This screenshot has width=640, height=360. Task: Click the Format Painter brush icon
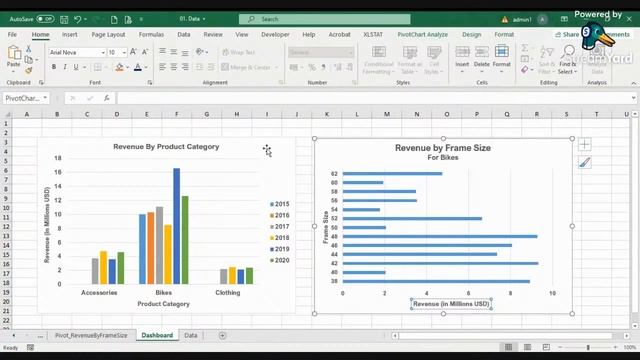click(x=29, y=71)
